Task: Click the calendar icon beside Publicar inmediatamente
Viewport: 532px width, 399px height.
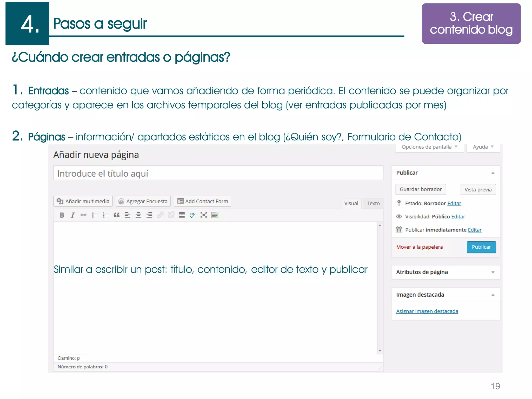Action: (x=399, y=229)
